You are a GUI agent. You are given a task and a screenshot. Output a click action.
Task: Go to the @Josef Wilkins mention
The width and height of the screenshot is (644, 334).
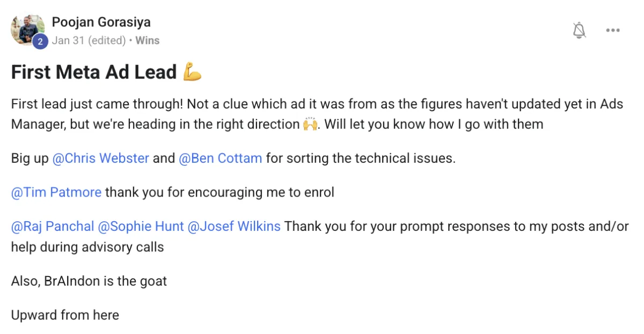(234, 226)
